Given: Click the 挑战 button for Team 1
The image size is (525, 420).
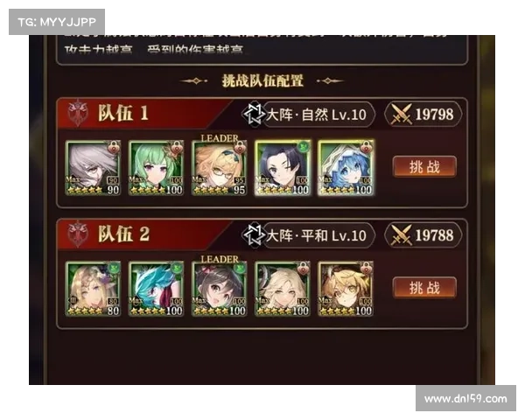Looking at the screenshot, I should point(424,166).
